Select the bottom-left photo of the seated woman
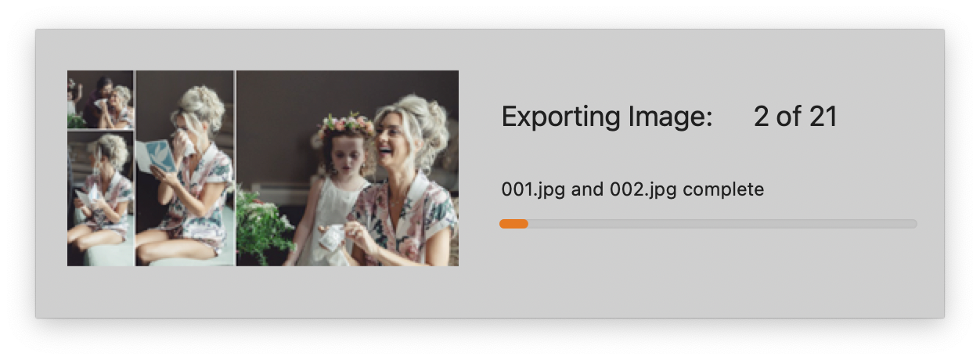 coord(100,199)
